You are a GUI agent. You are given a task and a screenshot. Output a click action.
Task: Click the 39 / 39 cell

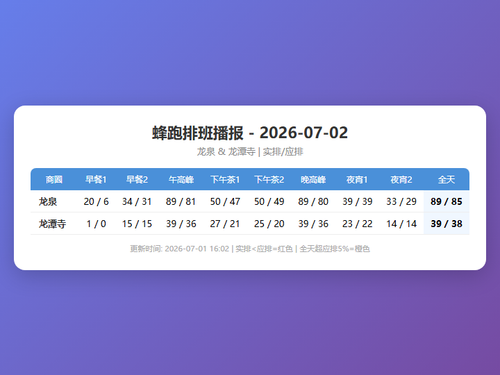[x=357, y=201]
